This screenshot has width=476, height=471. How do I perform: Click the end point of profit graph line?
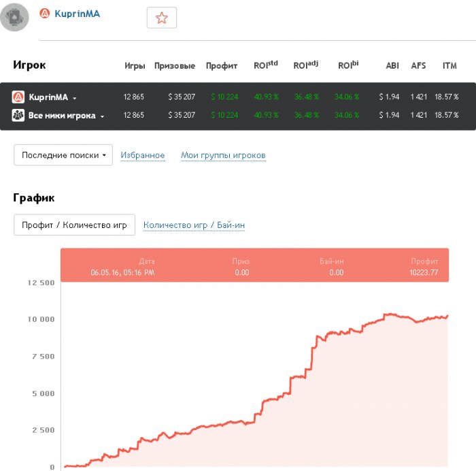447,316
